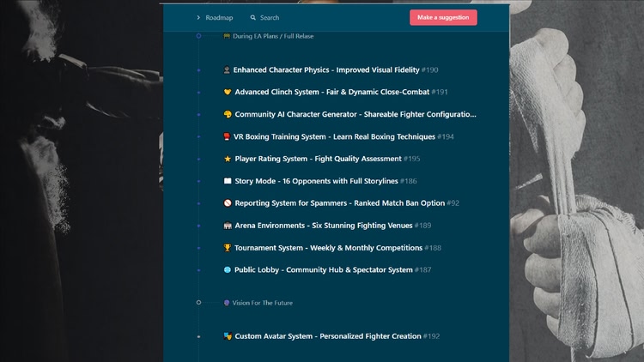
Task: Click the boxing glove icon beside VR Boxing Training
Action: point(228,136)
